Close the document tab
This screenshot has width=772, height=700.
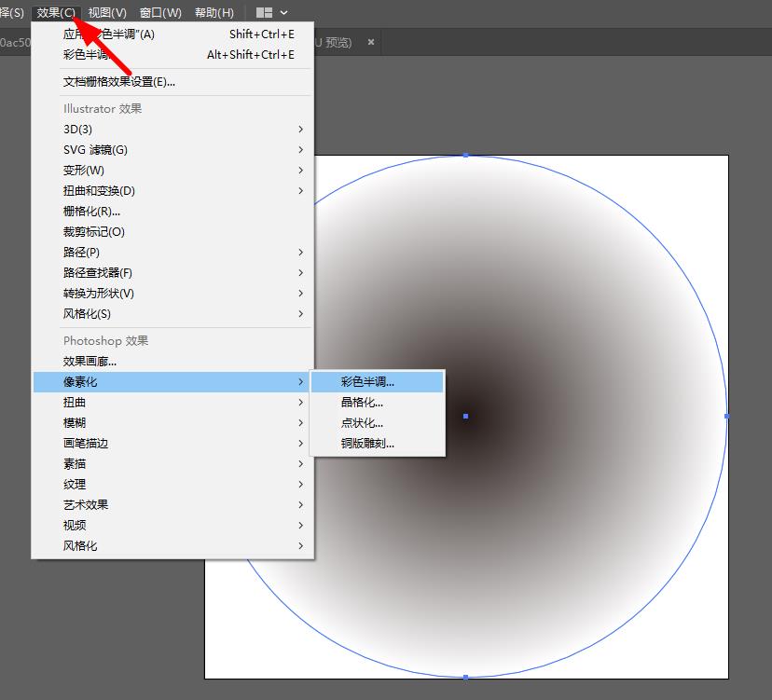(x=371, y=42)
